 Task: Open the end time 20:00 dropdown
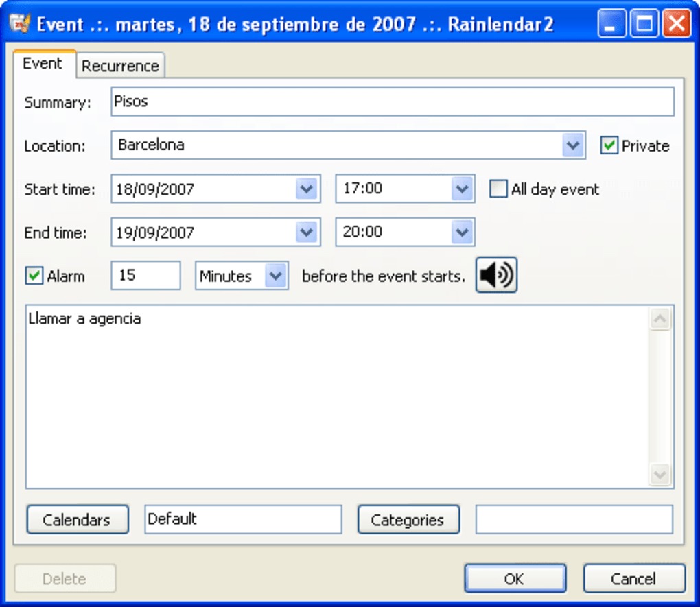point(462,232)
